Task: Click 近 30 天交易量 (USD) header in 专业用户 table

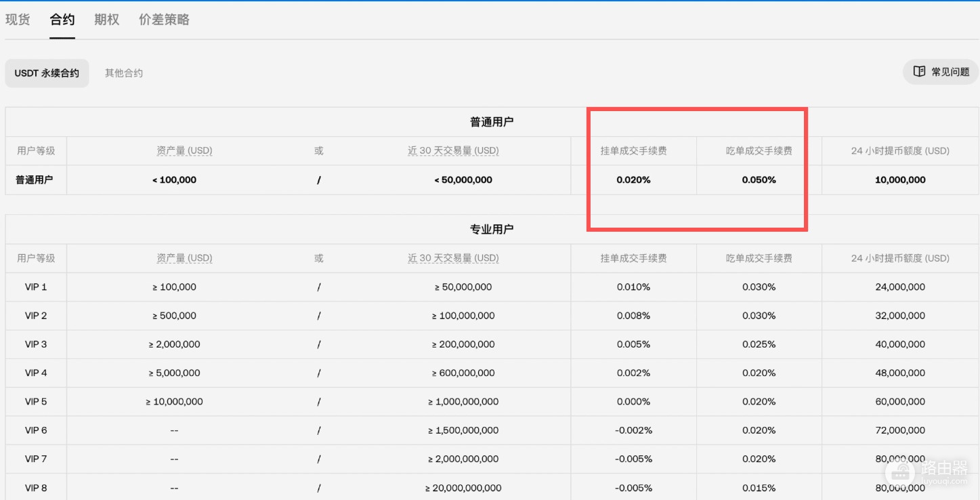Action: [x=453, y=258]
